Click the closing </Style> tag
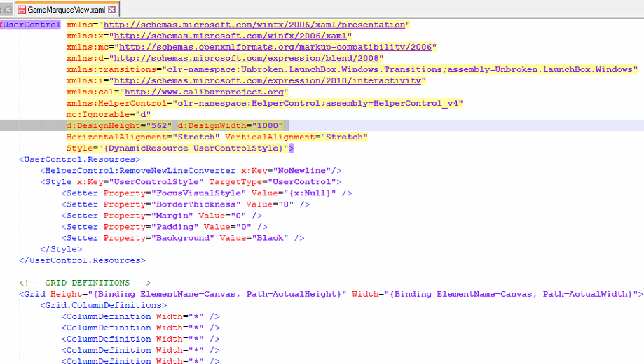The width and height of the screenshot is (644, 364). 61,249
